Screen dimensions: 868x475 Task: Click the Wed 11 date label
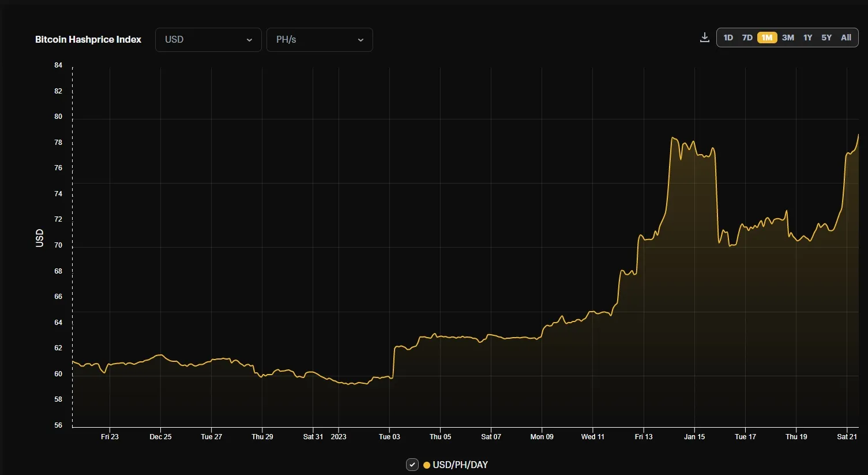(593, 437)
